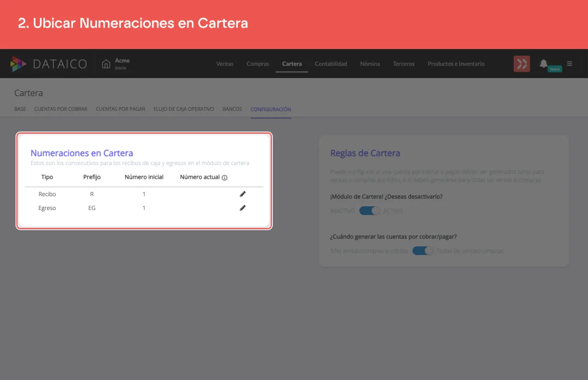Open the Productos e Inventario menu
The image size is (588, 380).
point(456,64)
